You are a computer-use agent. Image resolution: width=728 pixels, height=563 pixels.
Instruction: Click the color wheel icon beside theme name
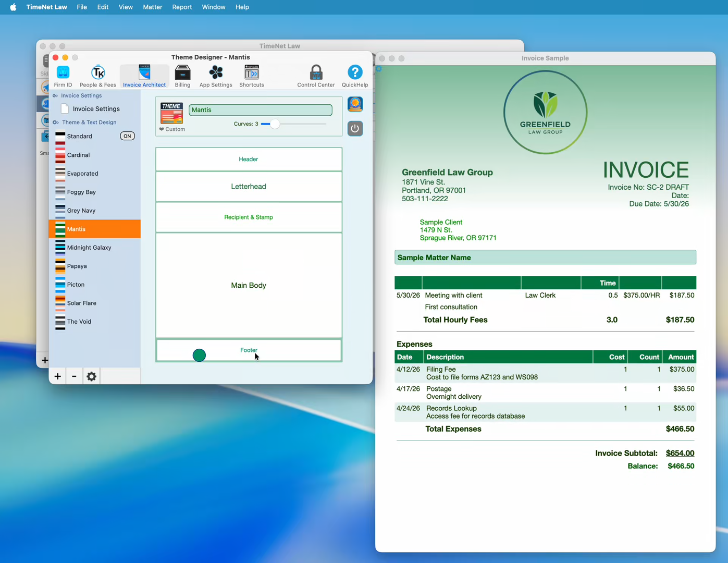[x=355, y=104]
